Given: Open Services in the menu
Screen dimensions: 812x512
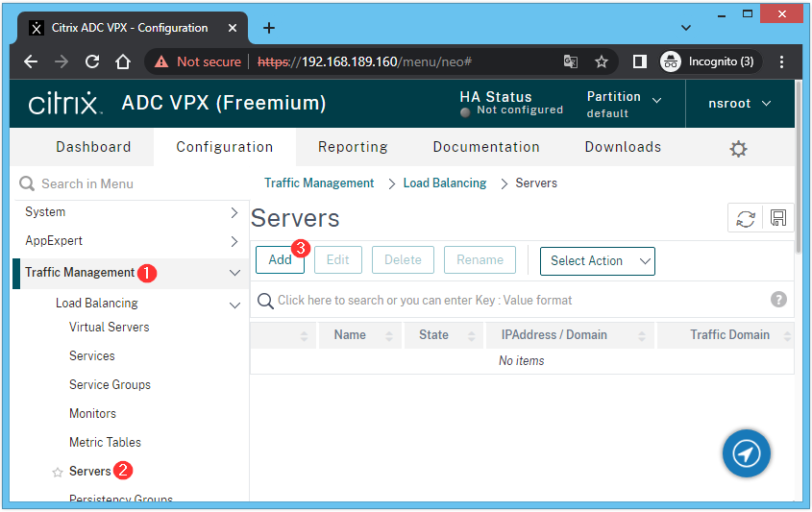Looking at the screenshot, I should (92, 356).
